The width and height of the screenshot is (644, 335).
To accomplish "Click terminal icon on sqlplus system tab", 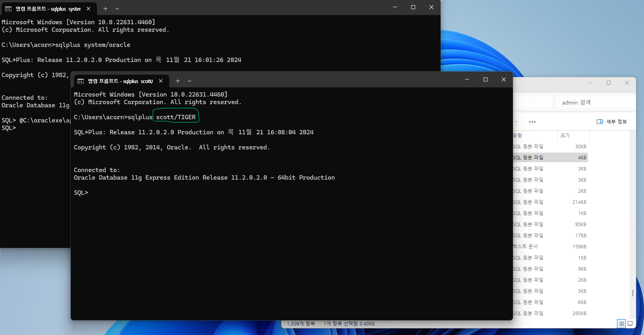I will (8, 9).
